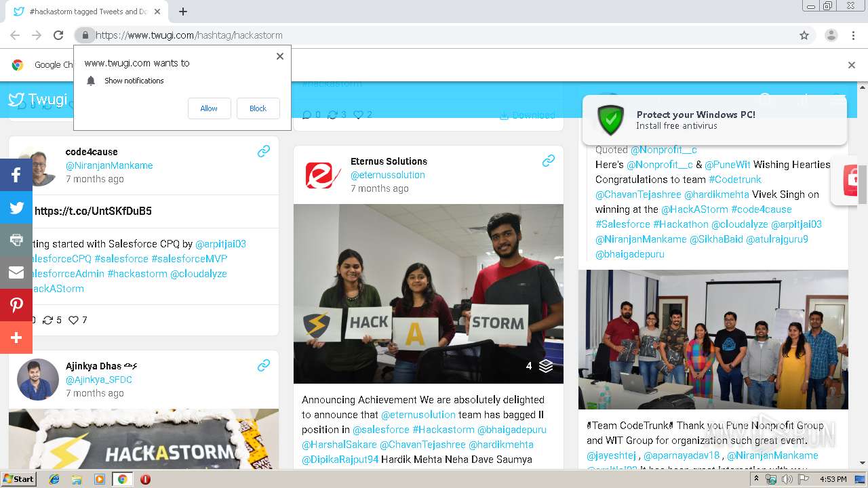
Task: Allow notifications from www.twugi.com
Action: pos(209,108)
